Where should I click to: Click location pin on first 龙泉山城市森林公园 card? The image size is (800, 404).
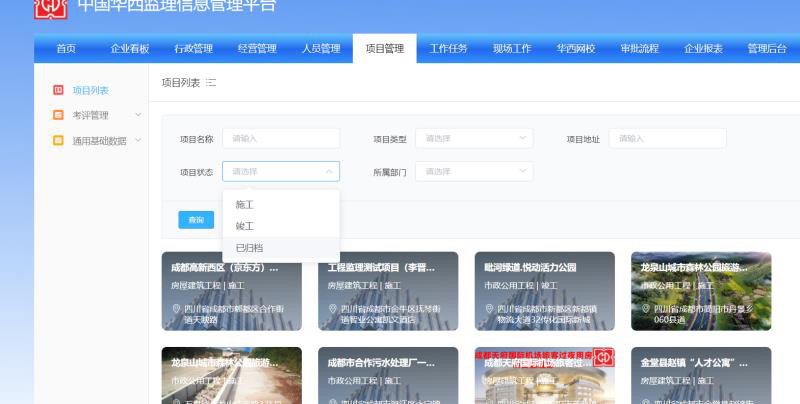[645, 309]
